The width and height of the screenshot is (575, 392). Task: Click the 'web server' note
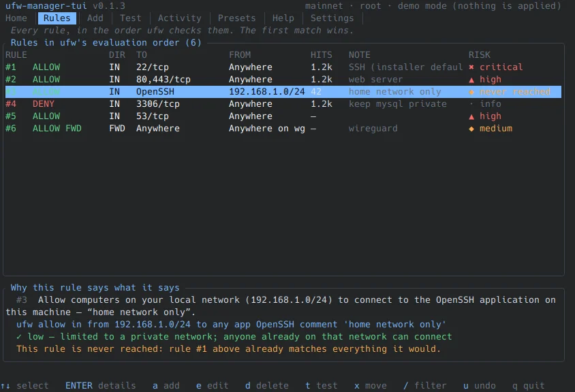[x=375, y=80]
